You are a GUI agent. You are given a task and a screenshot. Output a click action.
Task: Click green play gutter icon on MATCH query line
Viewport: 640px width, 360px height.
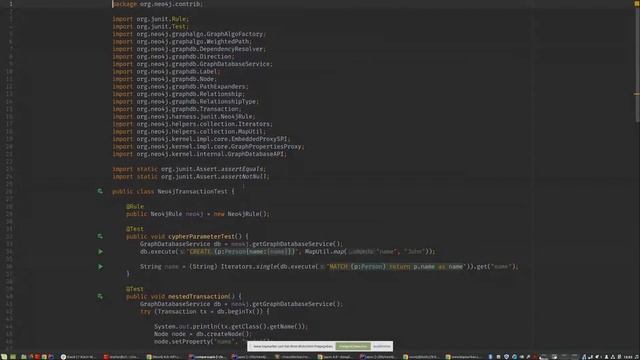[x=100, y=267]
